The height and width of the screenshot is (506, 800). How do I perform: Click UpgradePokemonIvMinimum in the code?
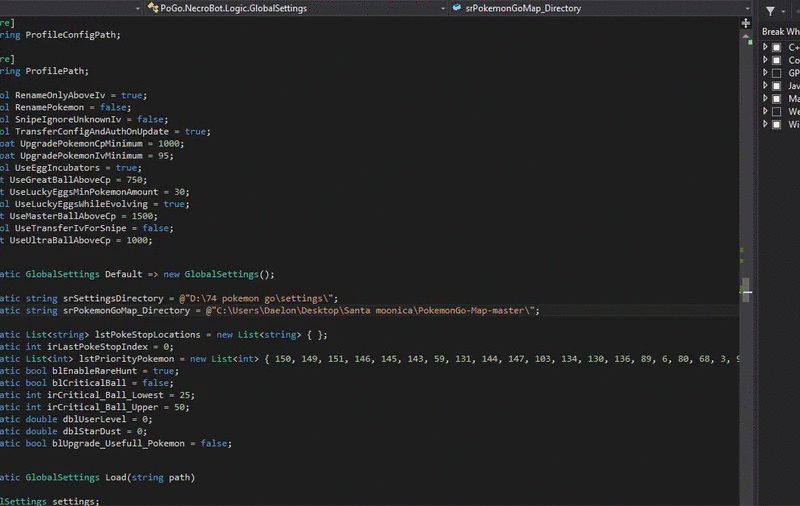pos(81,156)
